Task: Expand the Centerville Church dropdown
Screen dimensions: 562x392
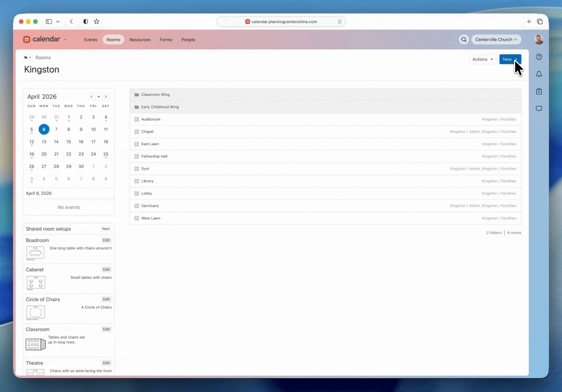Action: [x=496, y=40]
